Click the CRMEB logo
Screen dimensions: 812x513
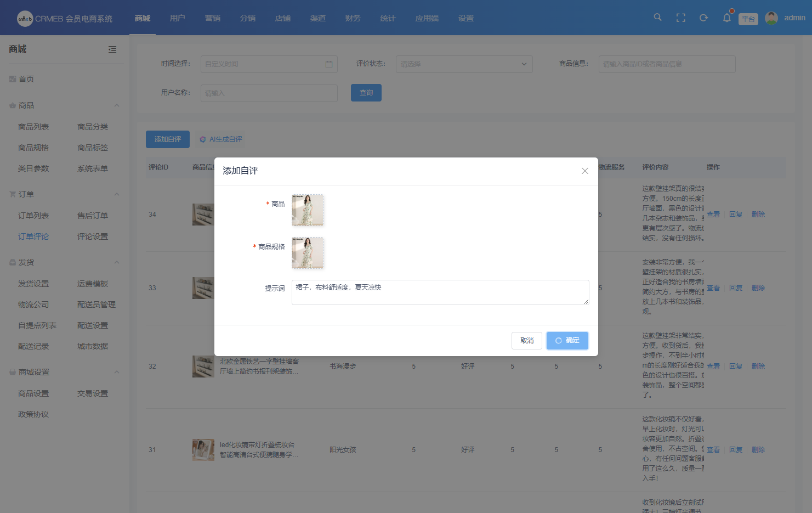[x=25, y=19]
